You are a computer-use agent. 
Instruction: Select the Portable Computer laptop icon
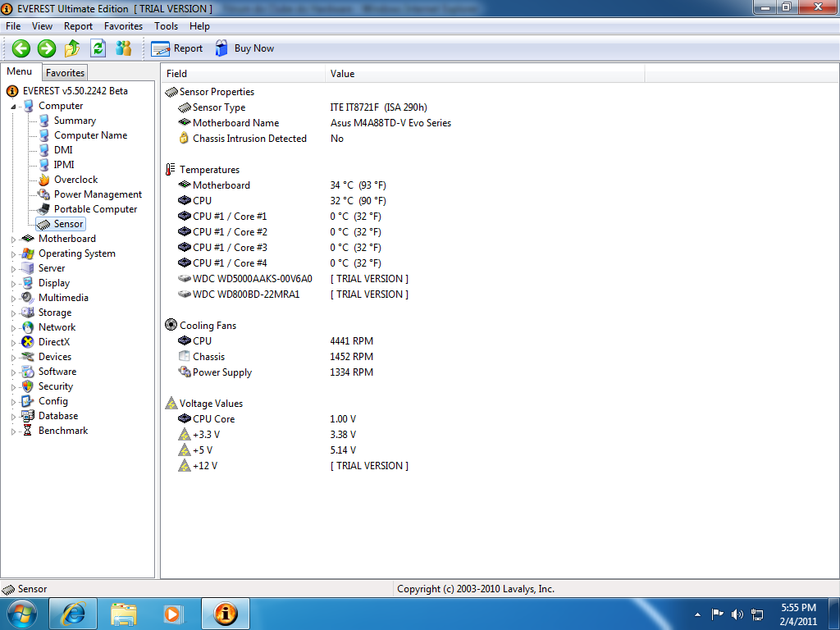pyautogui.click(x=44, y=209)
